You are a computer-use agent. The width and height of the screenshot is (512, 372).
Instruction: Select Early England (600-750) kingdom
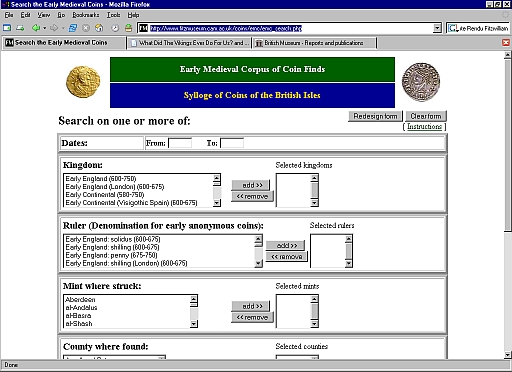(101, 179)
